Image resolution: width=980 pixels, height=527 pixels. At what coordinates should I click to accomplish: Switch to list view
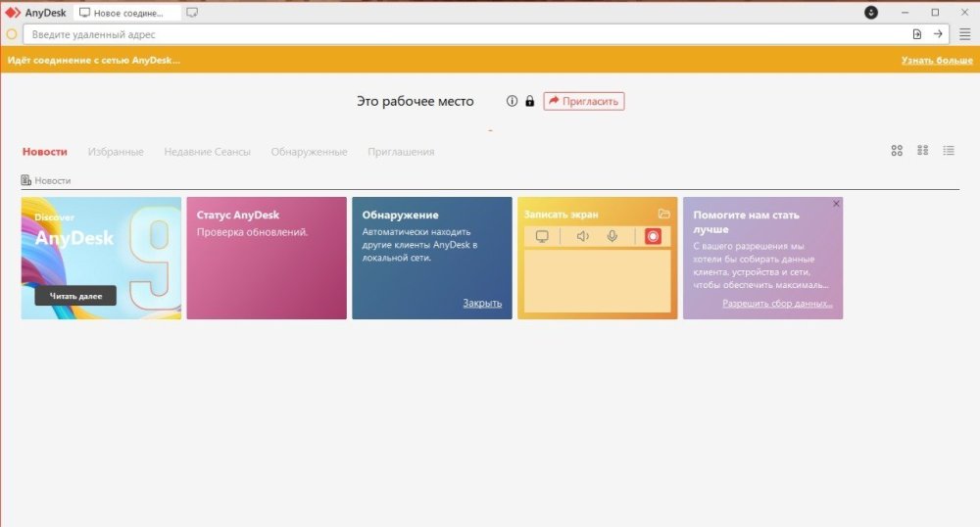(949, 151)
